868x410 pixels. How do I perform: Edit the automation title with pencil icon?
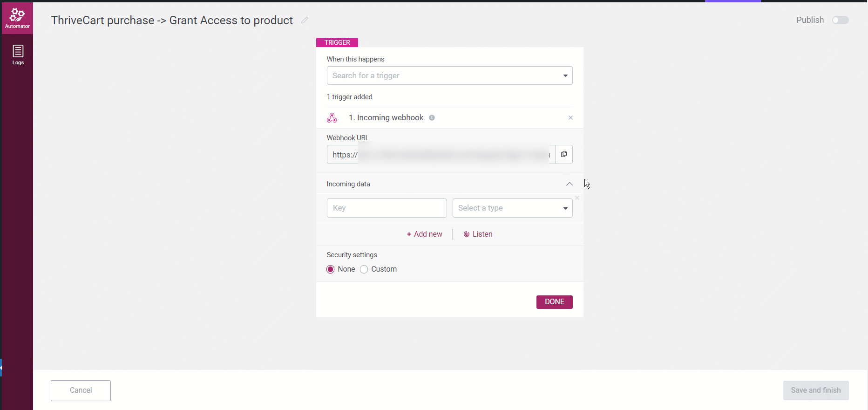click(x=305, y=20)
